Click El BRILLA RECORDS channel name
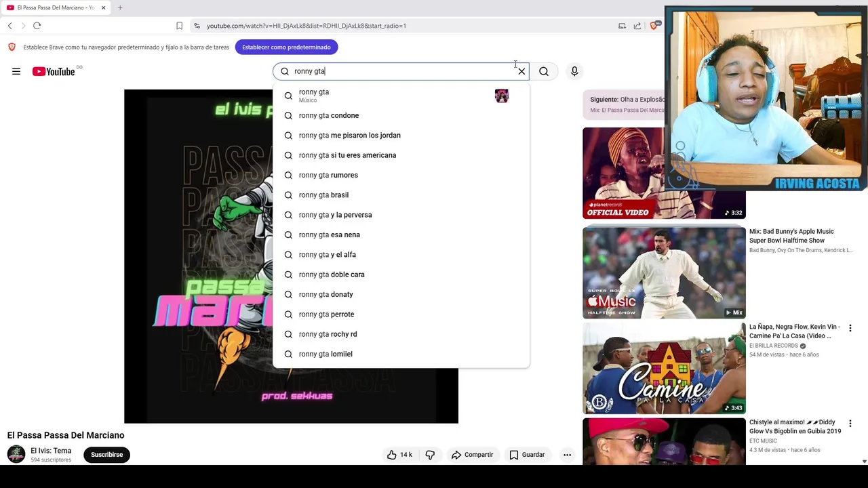This screenshot has width=868, height=488. click(x=774, y=346)
